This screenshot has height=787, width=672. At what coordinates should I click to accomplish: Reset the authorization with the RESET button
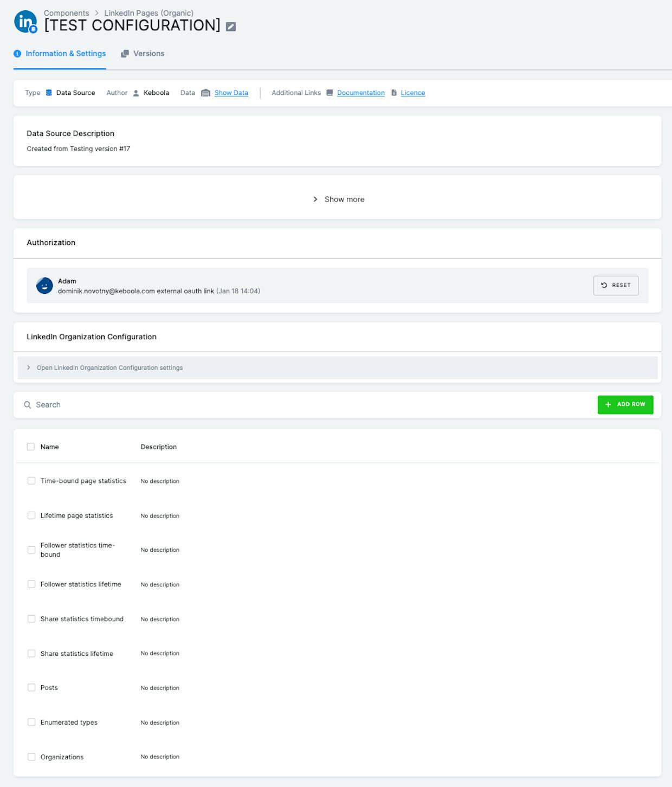[616, 285]
